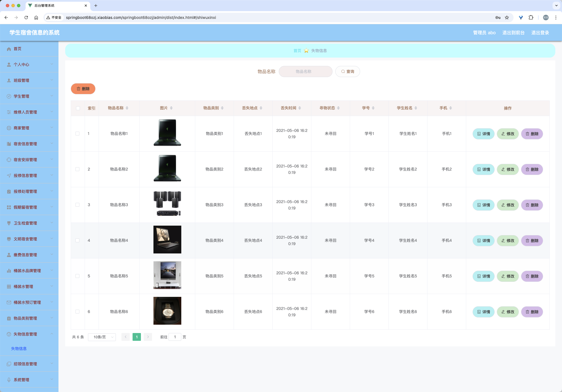Click page number 1 in pagination

pyautogui.click(x=137, y=337)
